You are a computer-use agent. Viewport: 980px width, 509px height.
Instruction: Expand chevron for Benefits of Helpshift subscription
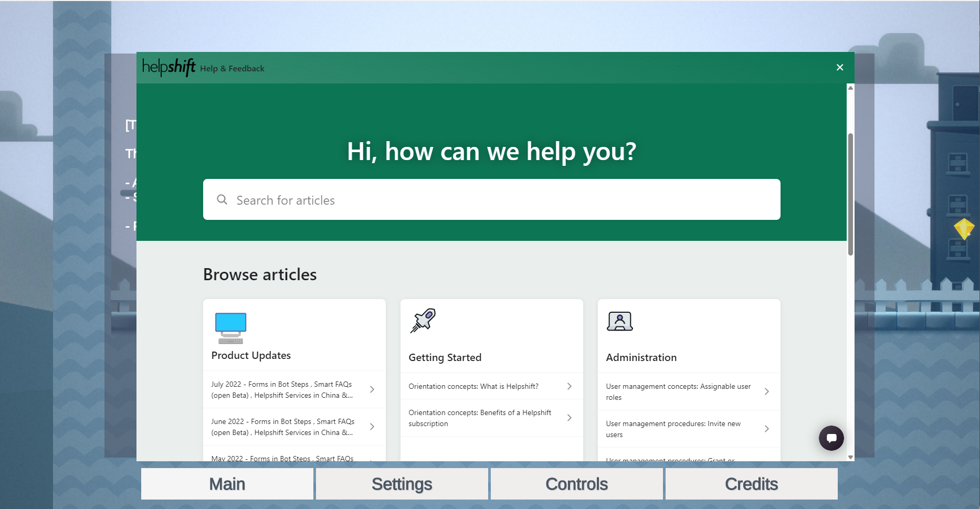tap(570, 418)
